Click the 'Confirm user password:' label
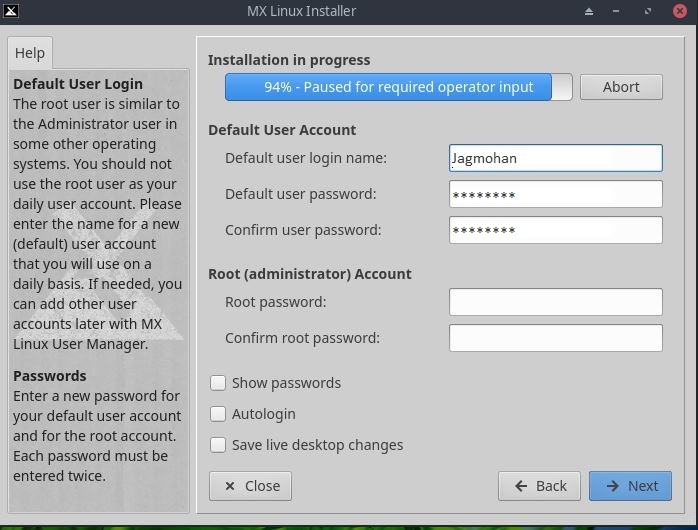This screenshot has height=530, width=698. point(303,230)
